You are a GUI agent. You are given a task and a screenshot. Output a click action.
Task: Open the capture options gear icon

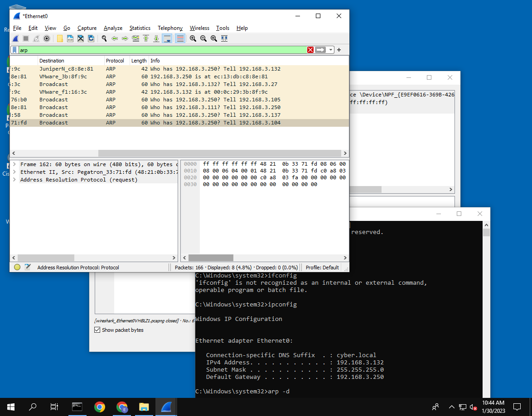tap(47, 38)
